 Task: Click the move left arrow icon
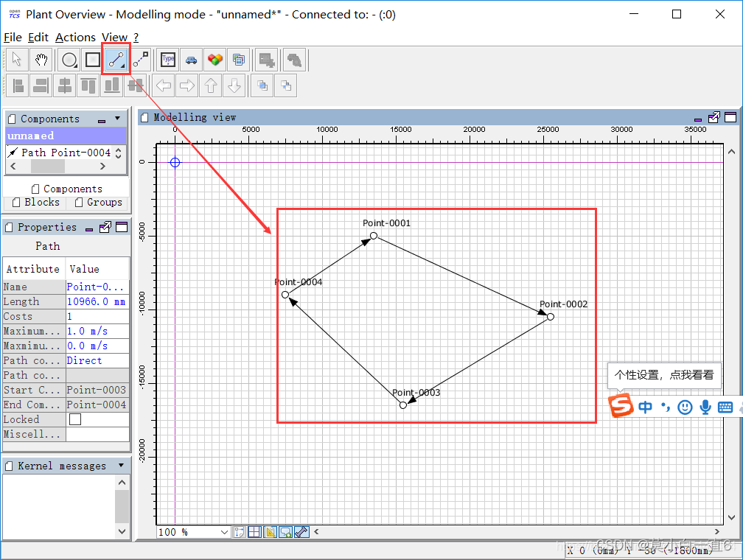pyautogui.click(x=164, y=85)
